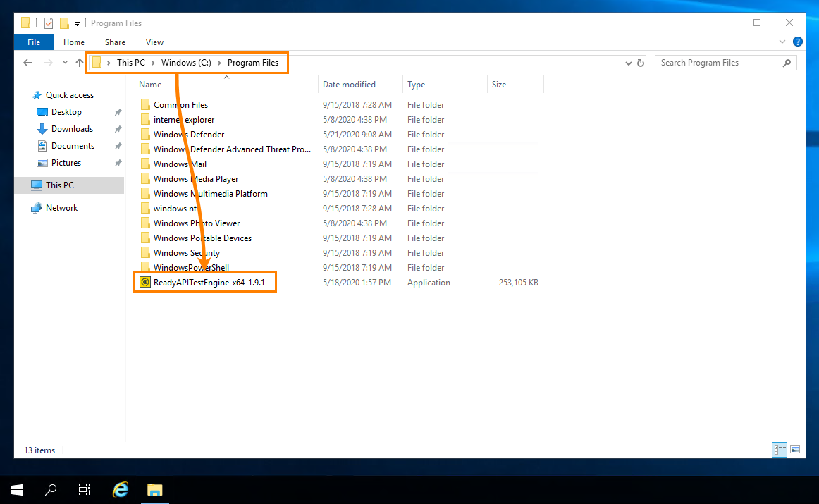Select the Windows Defender folder

[189, 135]
